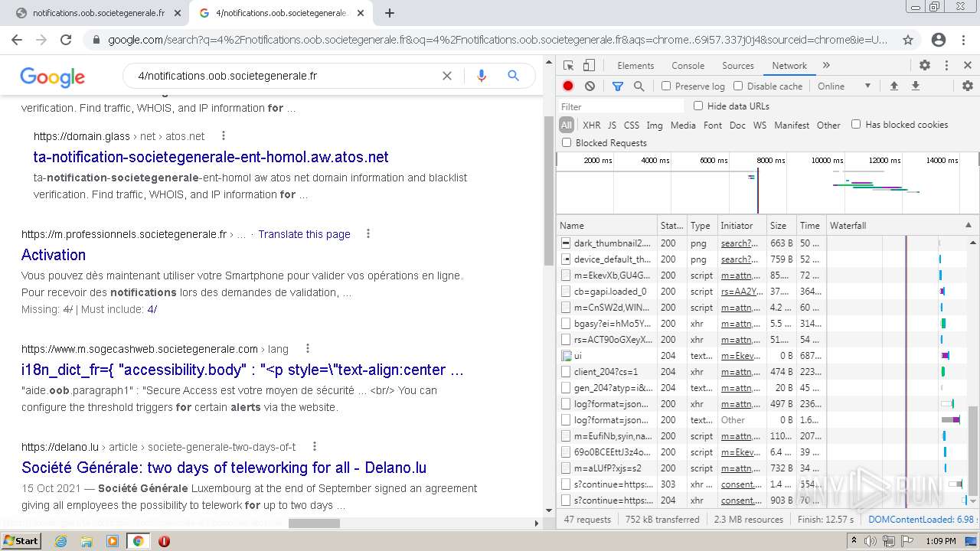Filter requests by CSS
980x551 pixels.
(632, 125)
